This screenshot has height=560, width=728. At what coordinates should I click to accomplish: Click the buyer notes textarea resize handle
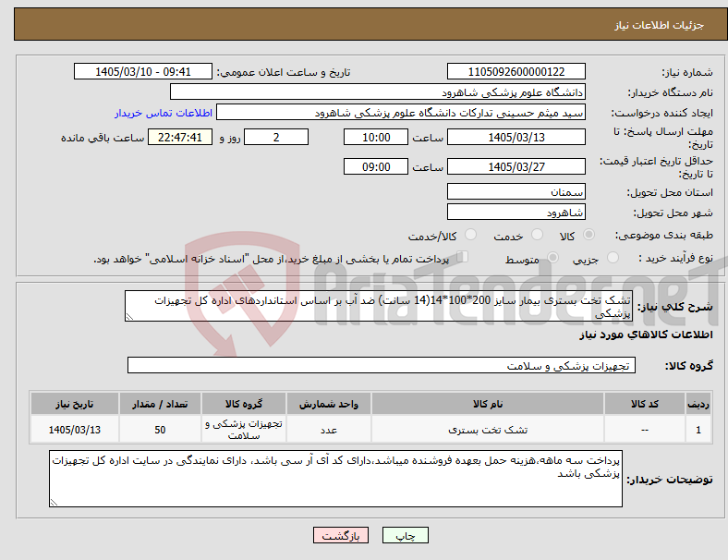point(54,503)
